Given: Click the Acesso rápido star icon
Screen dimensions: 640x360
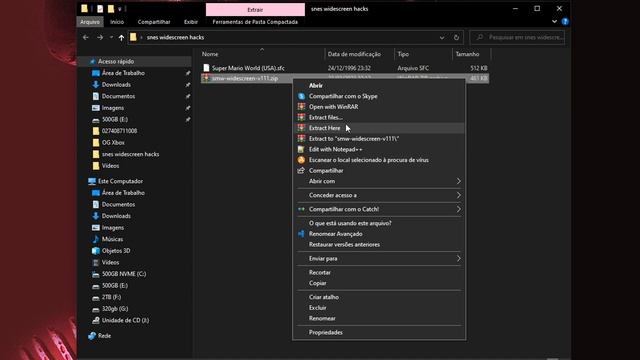Looking at the screenshot, I should (x=92, y=61).
